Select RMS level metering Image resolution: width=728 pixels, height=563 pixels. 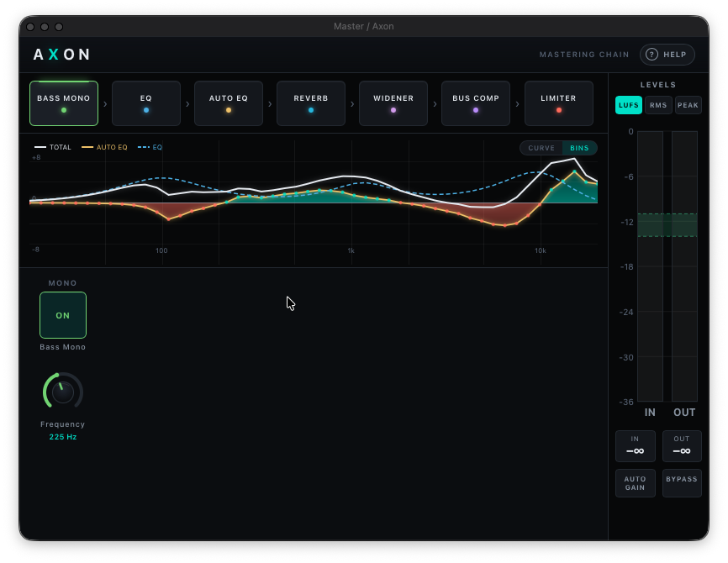pyautogui.click(x=658, y=105)
